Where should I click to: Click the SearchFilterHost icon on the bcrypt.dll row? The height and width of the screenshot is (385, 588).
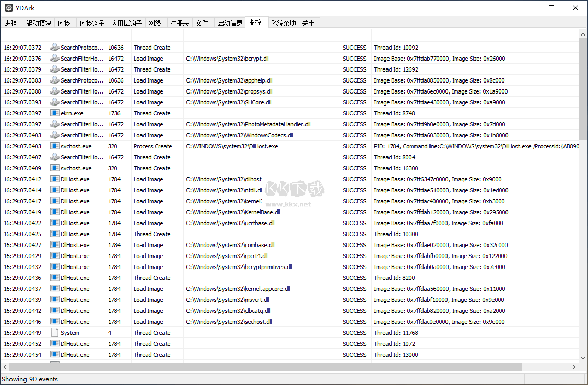[54, 59]
